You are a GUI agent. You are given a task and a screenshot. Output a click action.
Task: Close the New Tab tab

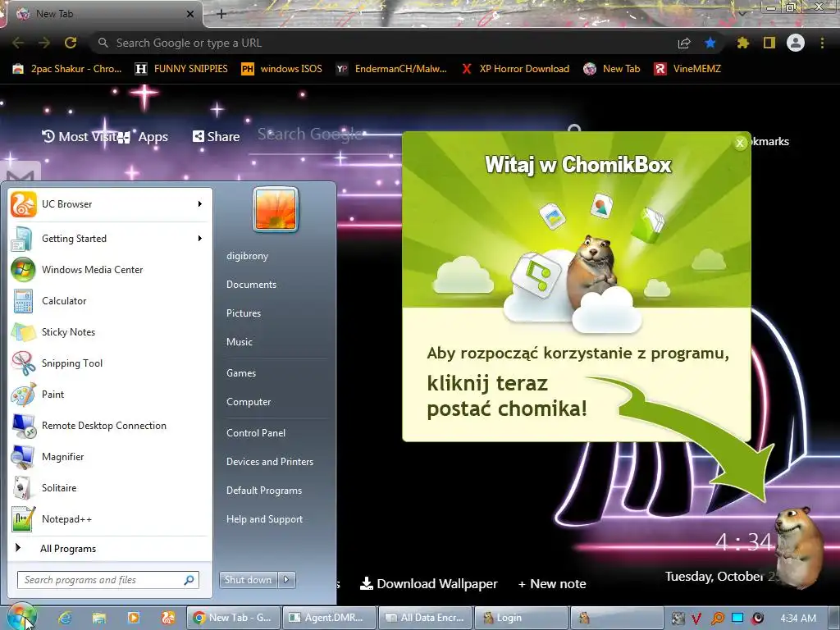189,14
